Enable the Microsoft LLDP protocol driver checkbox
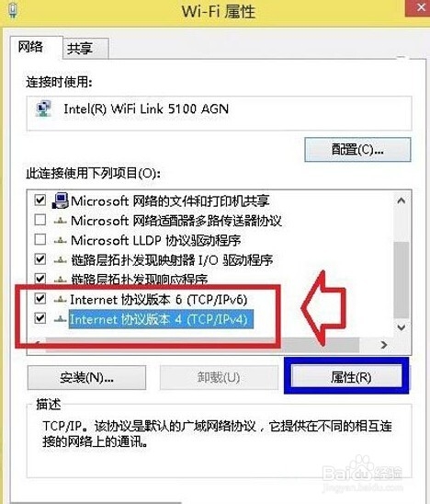The width and height of the screenshot is (430, 504). [x=40, y=239]
